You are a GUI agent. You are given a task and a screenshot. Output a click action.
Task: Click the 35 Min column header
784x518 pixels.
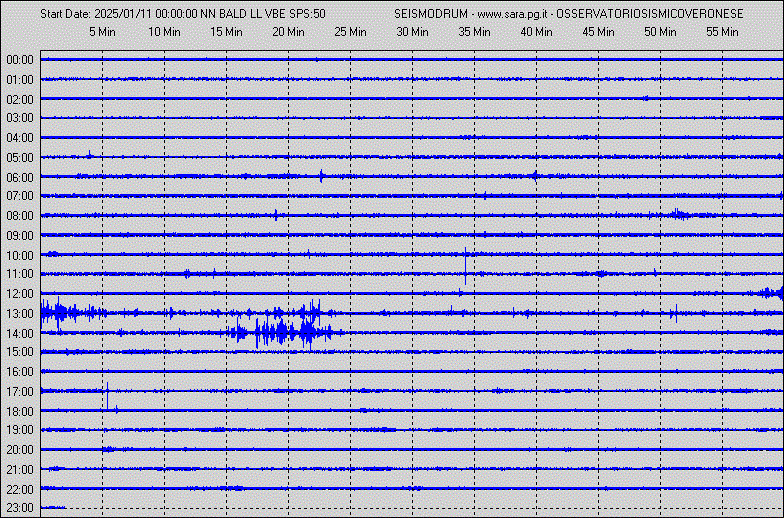click(474, 32)
